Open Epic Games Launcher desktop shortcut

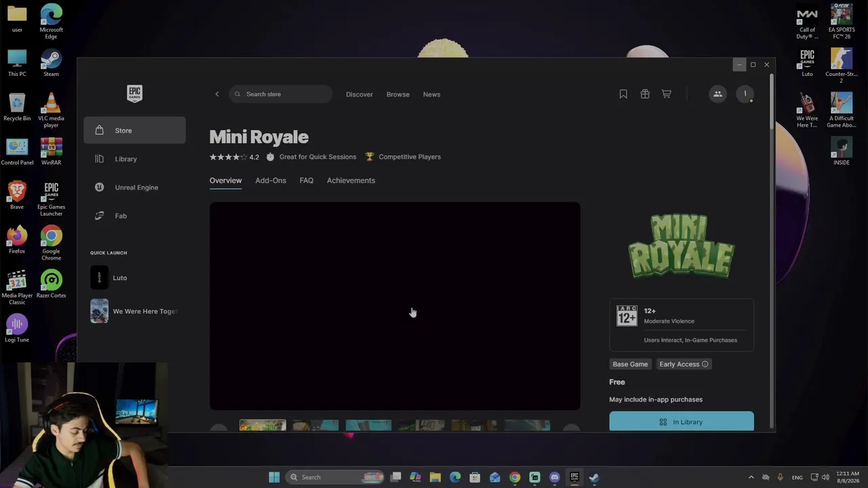click(51, 199)
